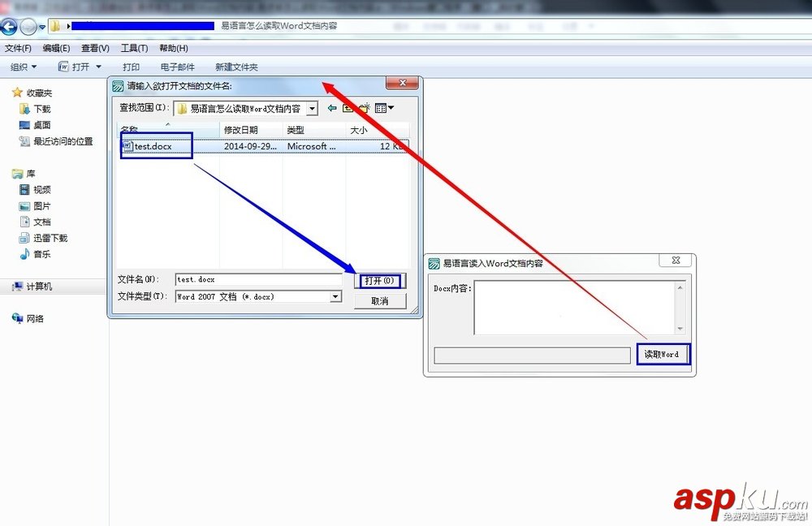The image size is (812, 526).
Task: Select 计算机 in the navigation pane
Action: [39, 287]
